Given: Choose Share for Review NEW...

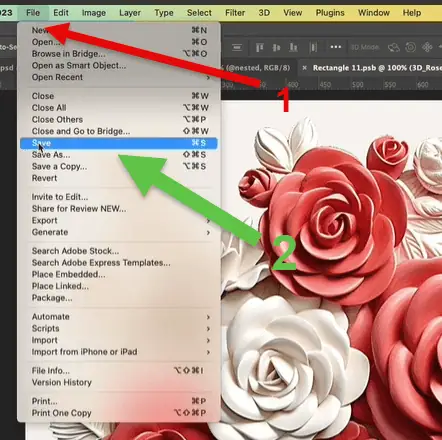Looking at the screenshot, I should click(119, 209).
